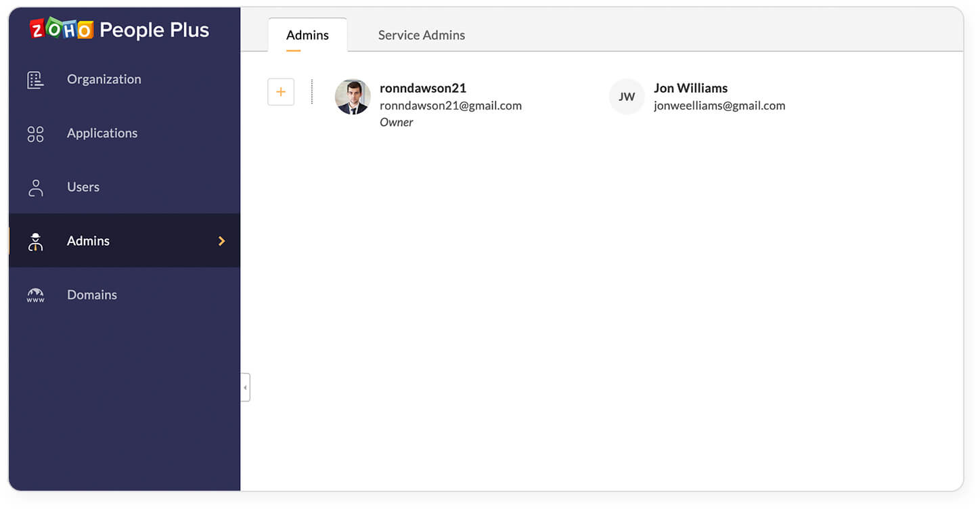Click ronndawson21's profile photo
The image size is (980, 509).
click(x=353, y=97)
